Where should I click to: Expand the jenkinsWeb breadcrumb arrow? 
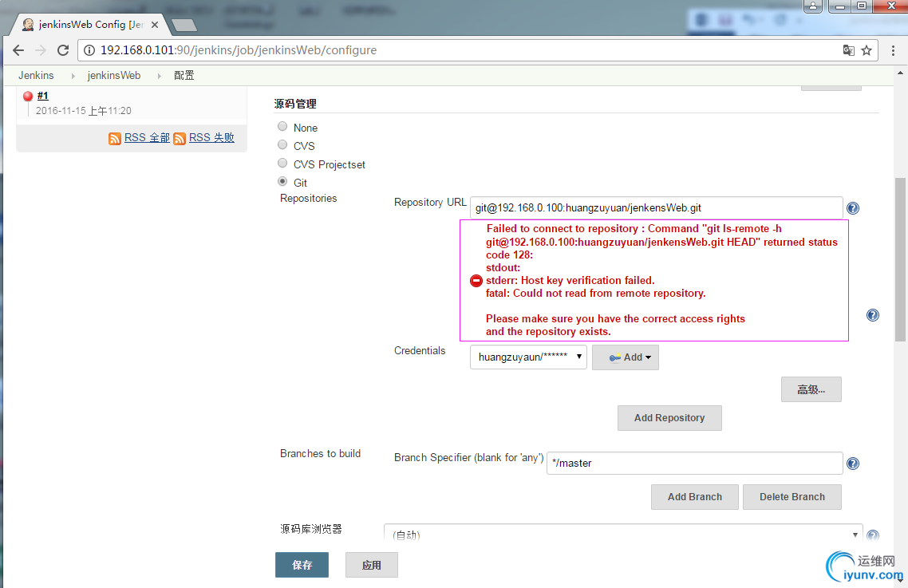[x=160, y=76]
